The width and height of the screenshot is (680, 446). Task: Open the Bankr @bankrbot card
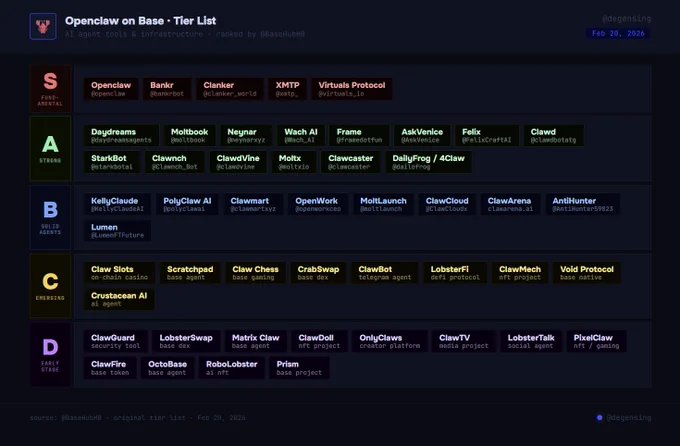tap(167, 89)
